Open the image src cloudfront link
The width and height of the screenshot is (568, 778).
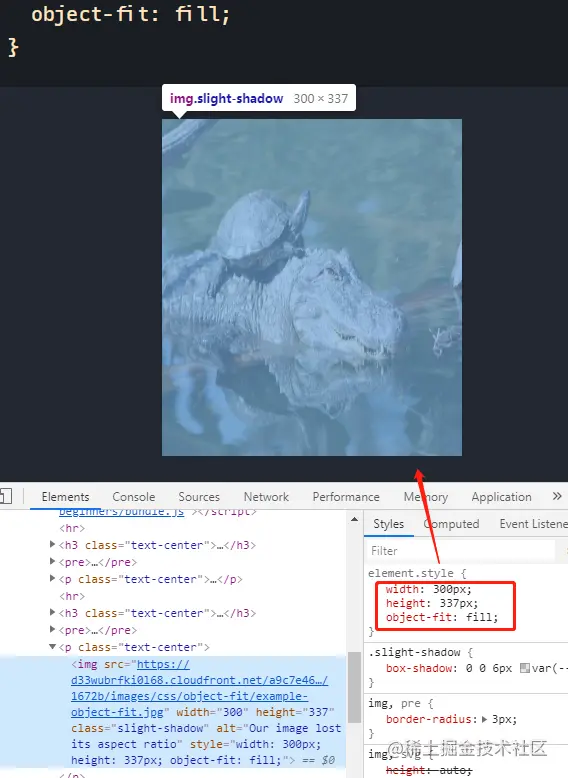tap(199, 688)
